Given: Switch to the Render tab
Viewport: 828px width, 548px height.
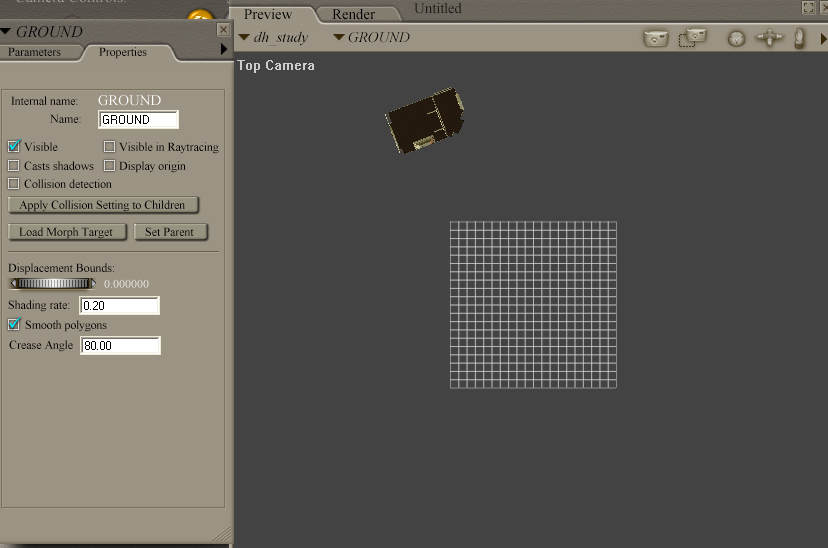Looking at the screenshot, I should click(353, 14).
